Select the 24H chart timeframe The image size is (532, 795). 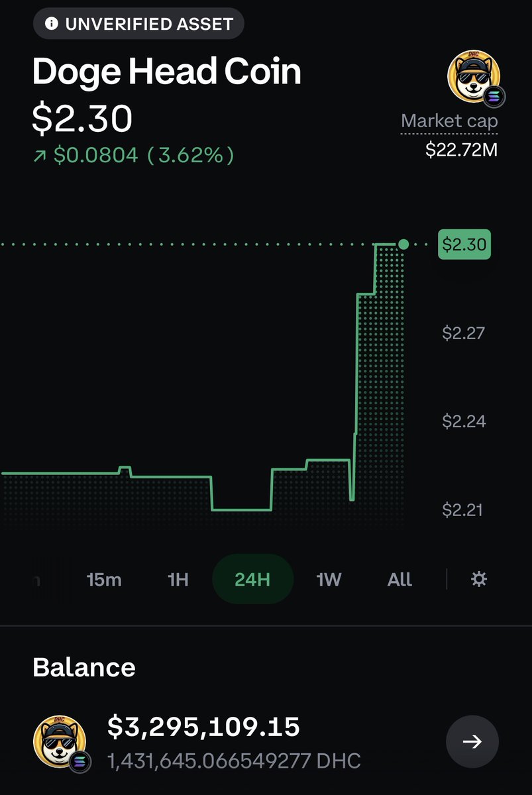(252, 579)
